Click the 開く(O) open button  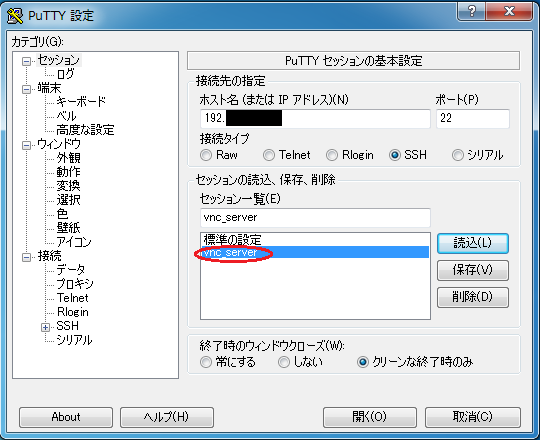[370, 417]
